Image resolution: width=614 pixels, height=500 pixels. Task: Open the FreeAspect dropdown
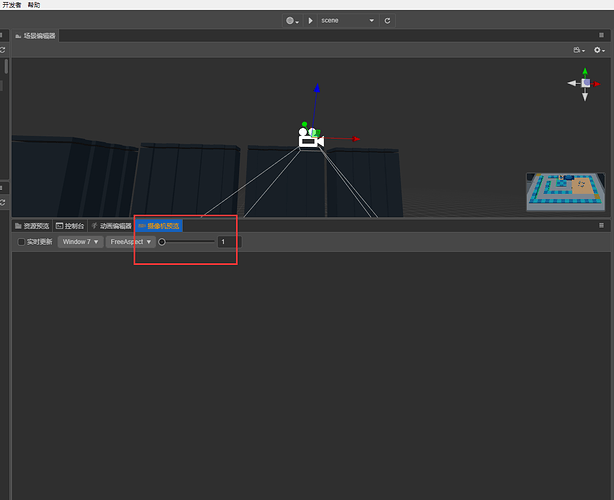131,242
